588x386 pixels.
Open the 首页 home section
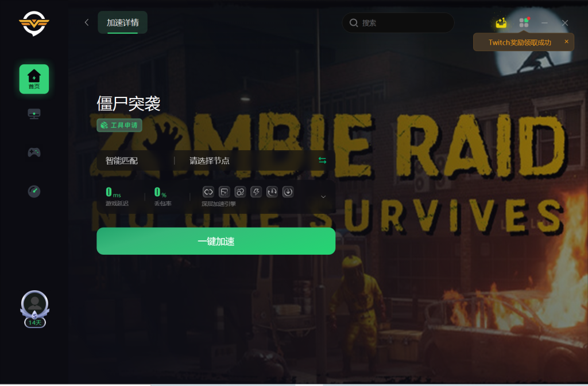pos(34,79)
